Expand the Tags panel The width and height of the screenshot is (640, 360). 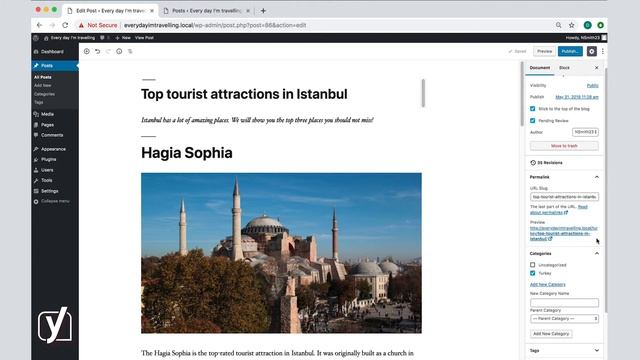[597, 351]
